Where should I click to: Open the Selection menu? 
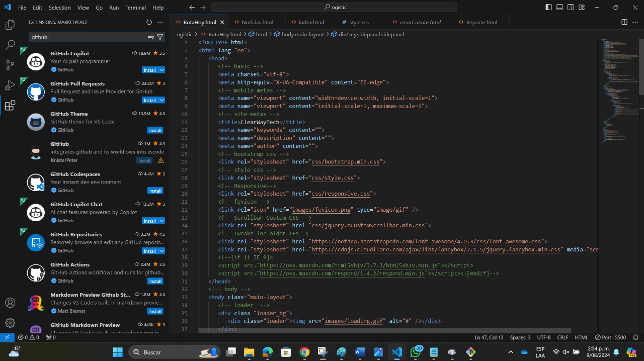click(60, 8)
